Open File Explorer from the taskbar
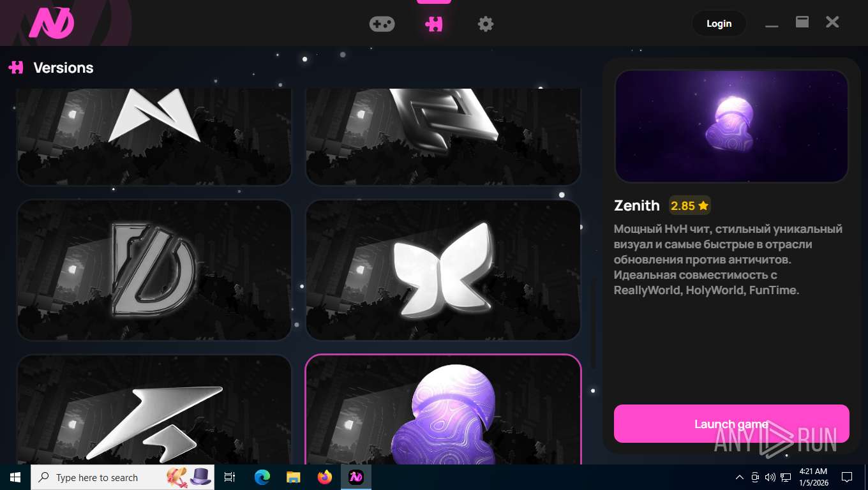 pyautogui.click(x=293, y=477)
